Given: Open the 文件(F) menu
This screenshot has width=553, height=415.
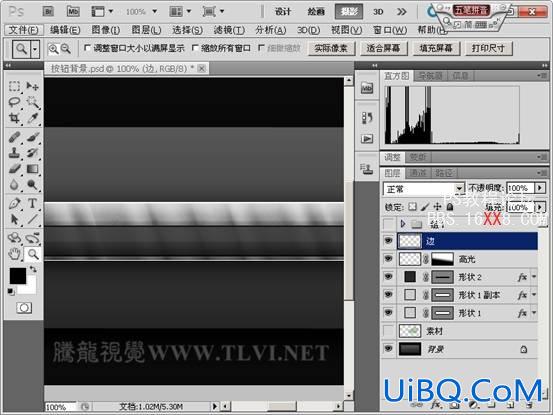Looking at the screenshot, I should point(23,30).
